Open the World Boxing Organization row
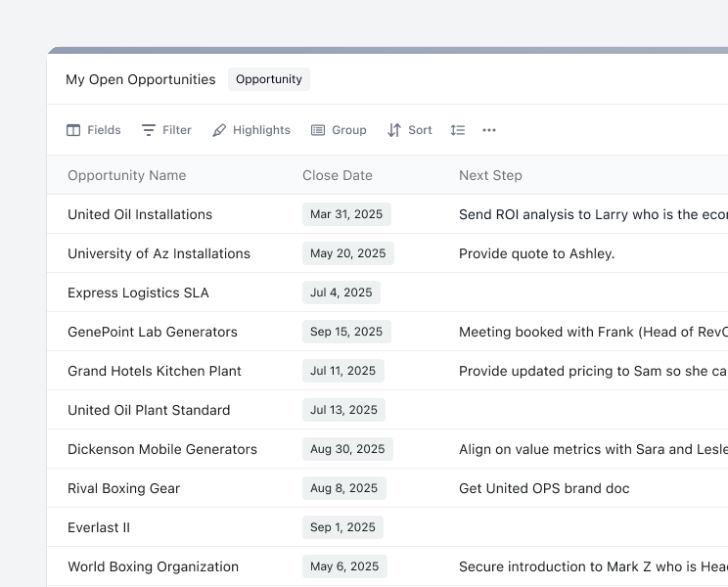This screenshot has width=728, height=587. pyautogui.click(x=154, y=566)
